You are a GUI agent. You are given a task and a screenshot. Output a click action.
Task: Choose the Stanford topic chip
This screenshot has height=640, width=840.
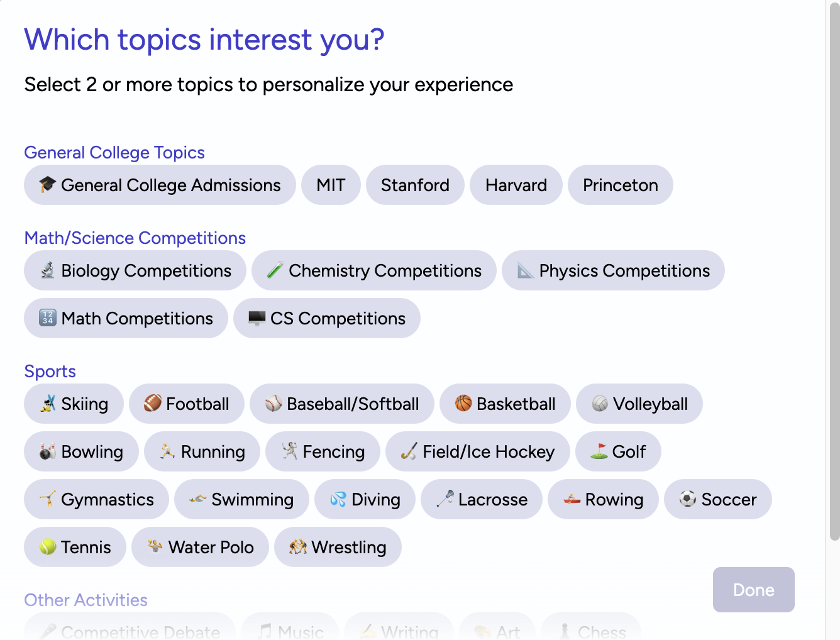tap(415, 185)
